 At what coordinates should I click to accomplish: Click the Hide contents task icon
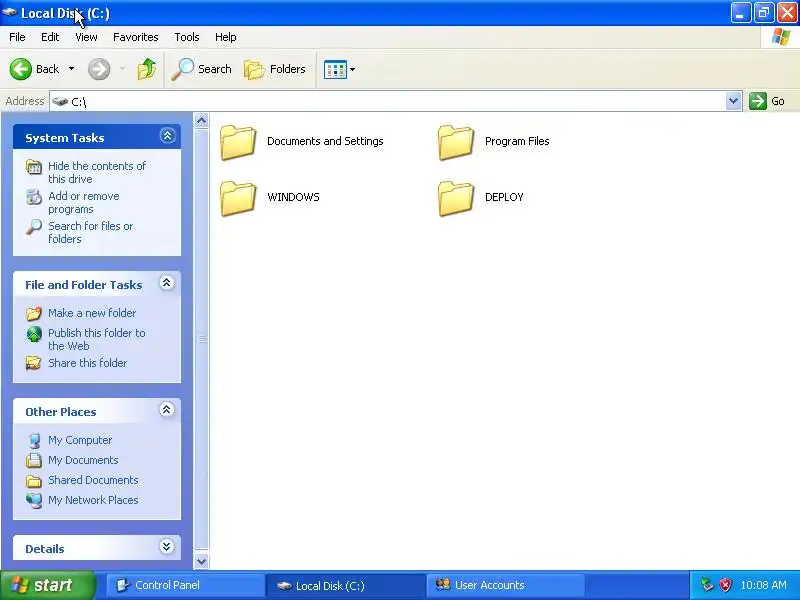[x=34, y=167]
